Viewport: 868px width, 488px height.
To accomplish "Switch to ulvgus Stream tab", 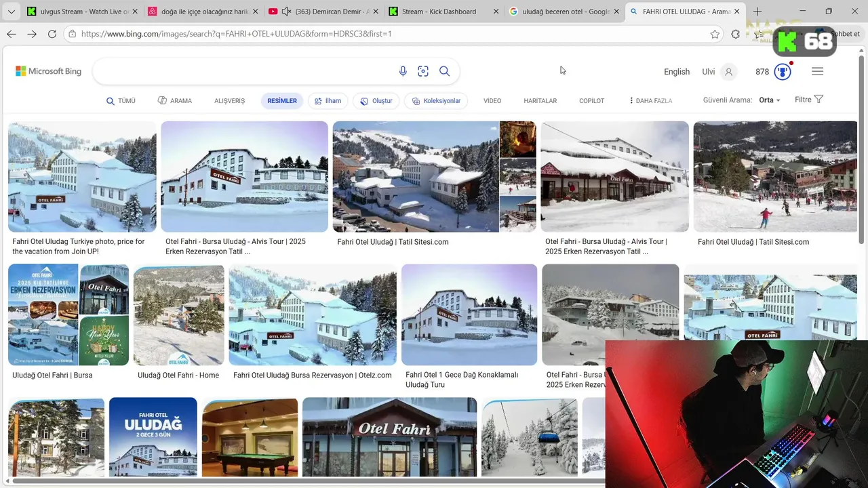I will (81, 12).
